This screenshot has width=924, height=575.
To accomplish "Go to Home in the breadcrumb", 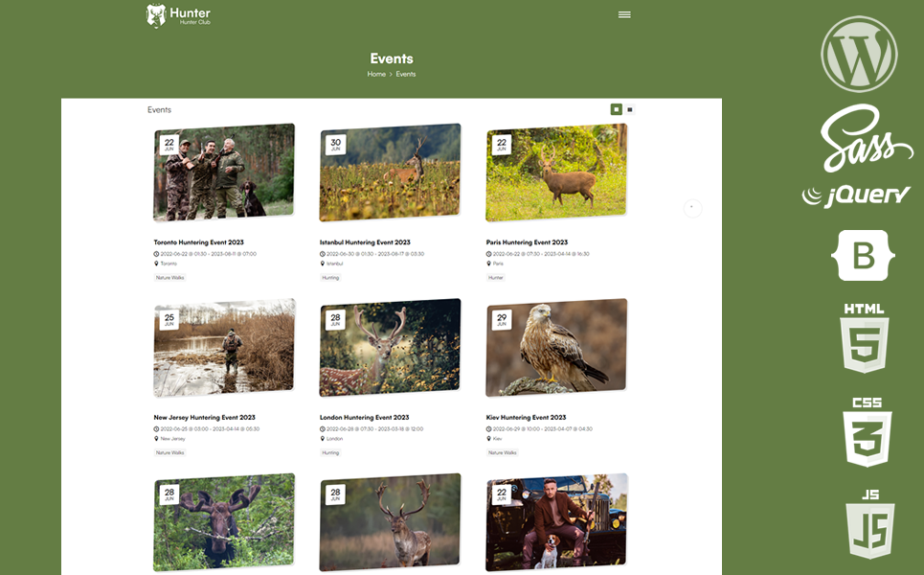I will point(376,74).
